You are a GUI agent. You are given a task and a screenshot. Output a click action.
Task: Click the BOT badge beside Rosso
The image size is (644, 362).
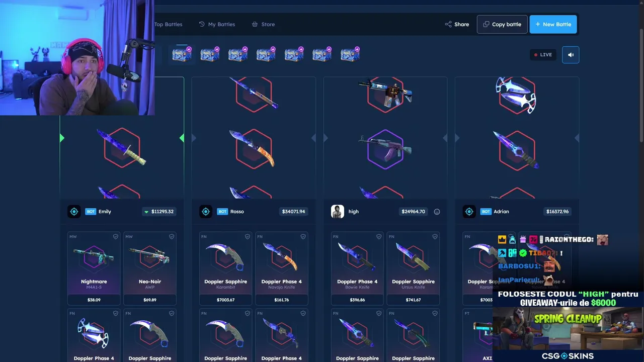(222, 212)
